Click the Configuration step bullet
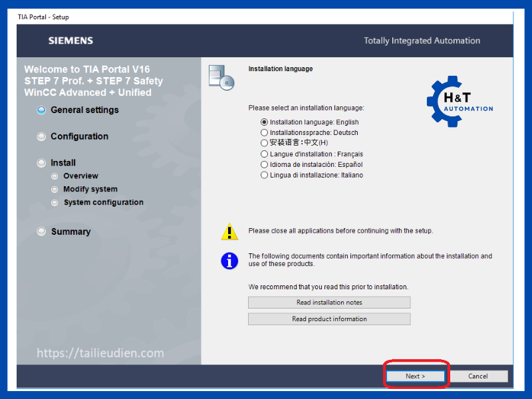Screen dimensions: 532x399 pyautogui.click(x=42, y=136)
